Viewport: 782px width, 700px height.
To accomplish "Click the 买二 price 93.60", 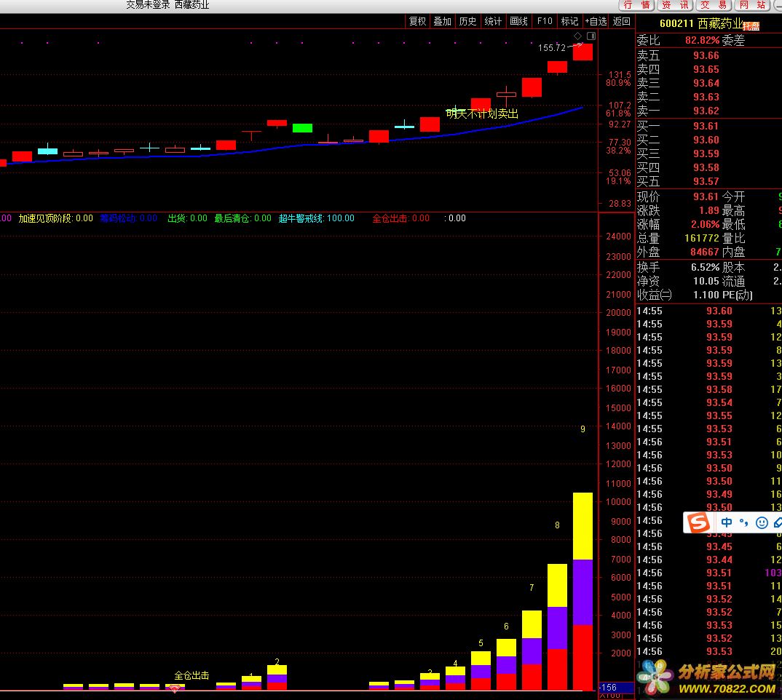I will [x=706, y=140].
